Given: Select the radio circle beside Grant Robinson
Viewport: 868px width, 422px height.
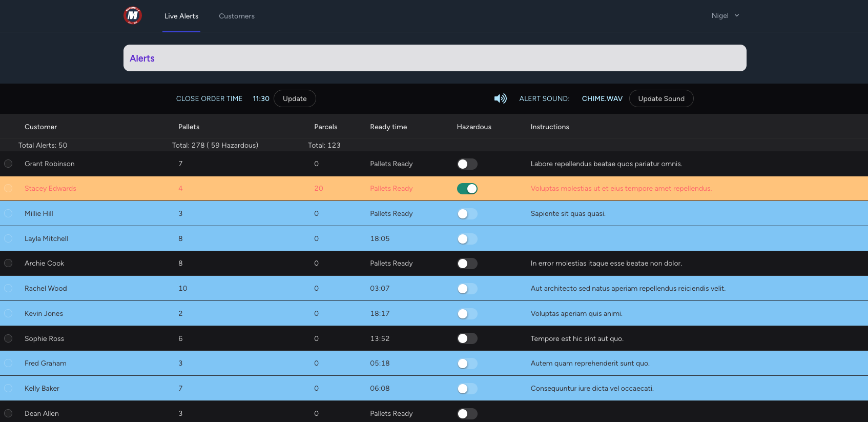Looking at the screenshot, I should [x=8, y=164].
